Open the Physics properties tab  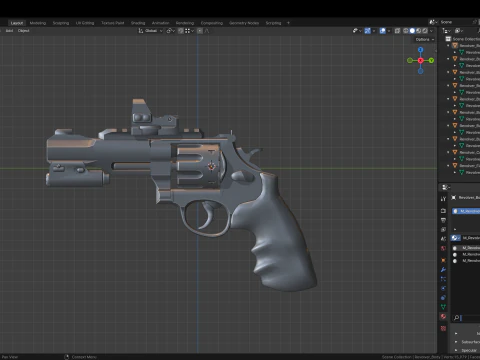point(443,288)
